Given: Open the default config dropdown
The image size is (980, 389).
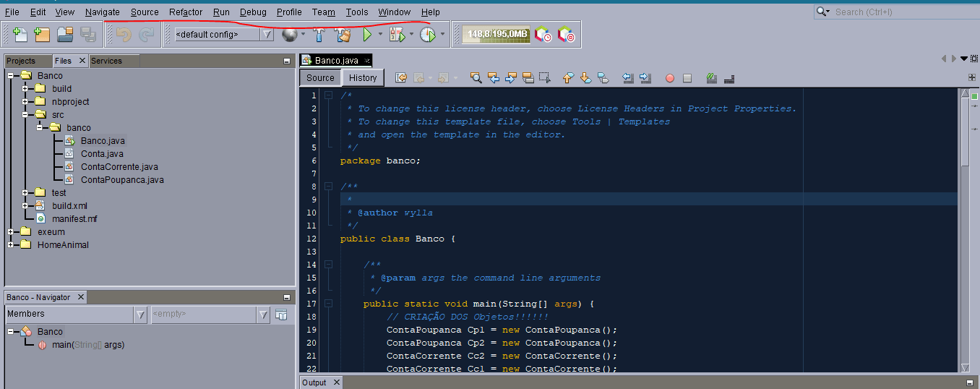Looking at the screenshot, I should pos(267,34).
